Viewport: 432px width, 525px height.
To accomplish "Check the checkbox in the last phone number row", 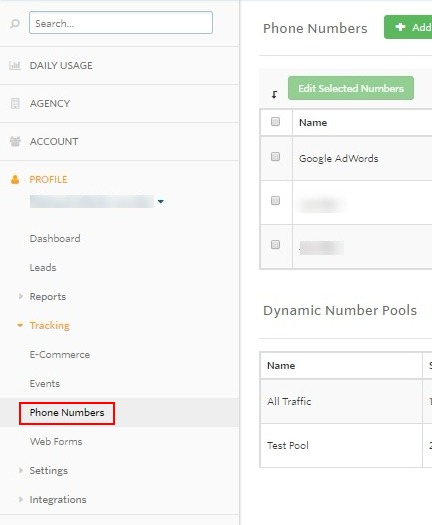I will (275, 245).
